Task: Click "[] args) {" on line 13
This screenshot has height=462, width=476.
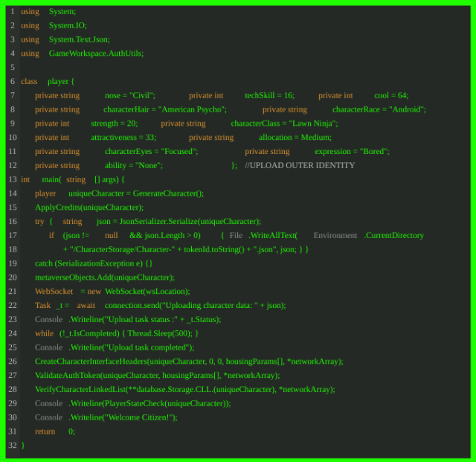Action: coord(109,179)
